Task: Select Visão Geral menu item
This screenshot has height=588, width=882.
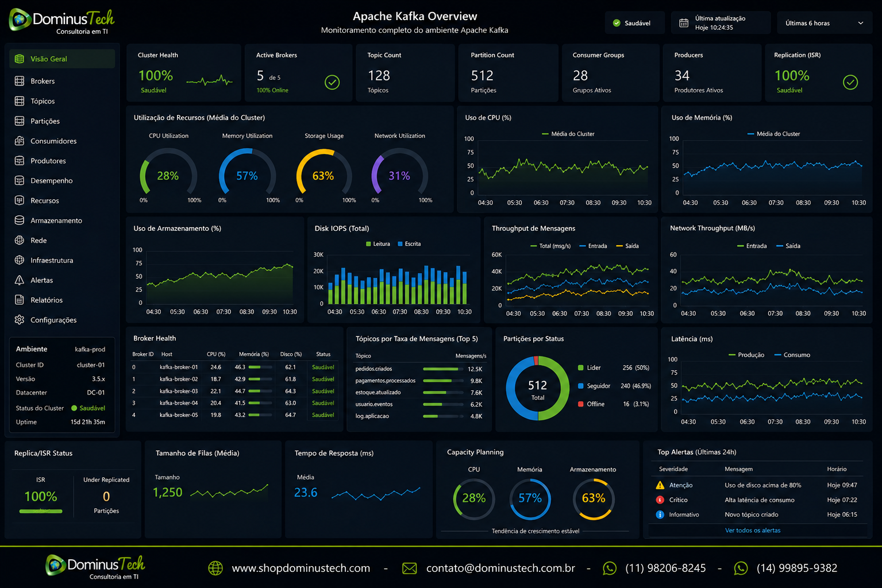Action: [62, 59]
